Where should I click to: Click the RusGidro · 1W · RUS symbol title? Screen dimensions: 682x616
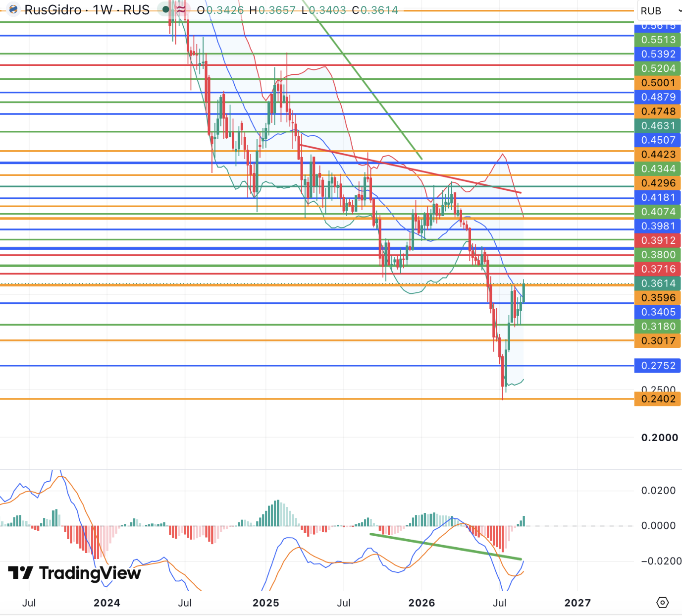pos(87,10)
